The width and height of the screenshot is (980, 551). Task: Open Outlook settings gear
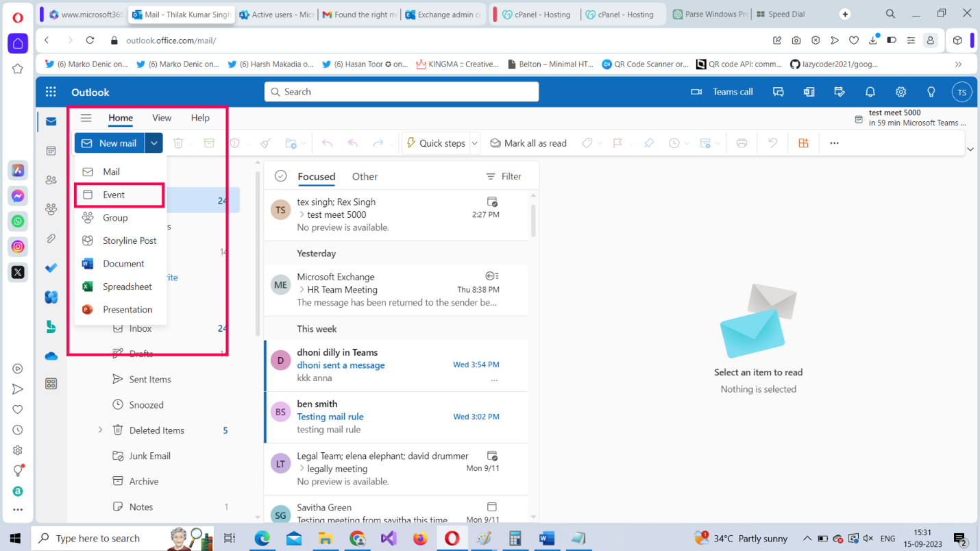(901, 92)
